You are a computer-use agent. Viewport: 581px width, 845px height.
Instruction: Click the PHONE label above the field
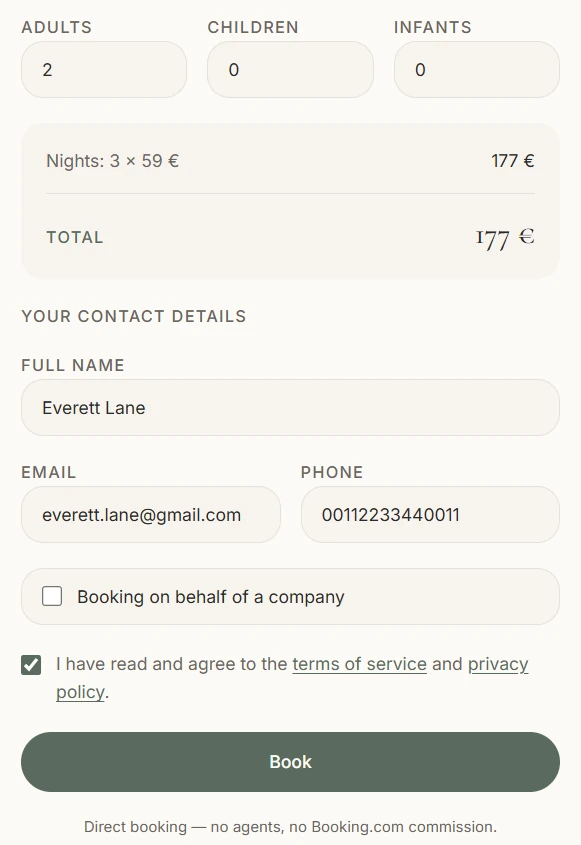pos(332,472)
